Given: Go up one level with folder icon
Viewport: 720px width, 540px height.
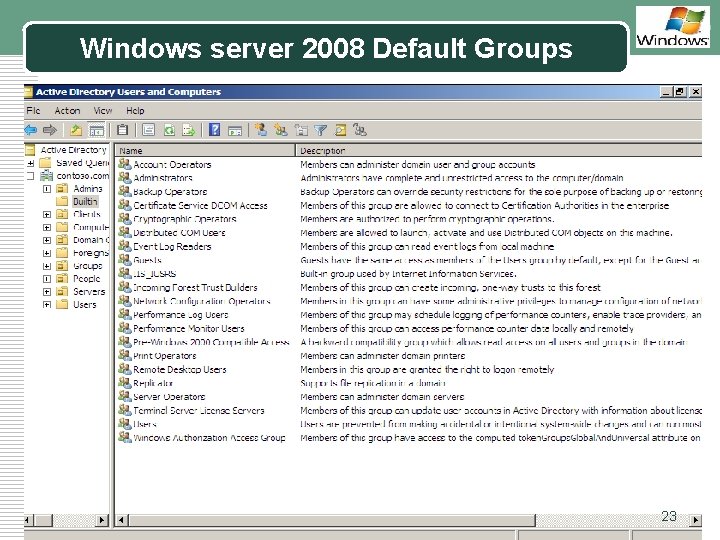Looking at the screenshot, I should tap(76, 130).
